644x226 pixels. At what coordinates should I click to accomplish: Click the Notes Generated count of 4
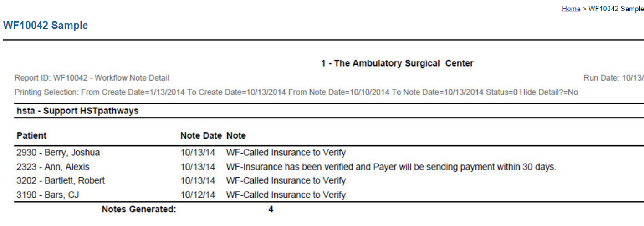click(271, 210)
